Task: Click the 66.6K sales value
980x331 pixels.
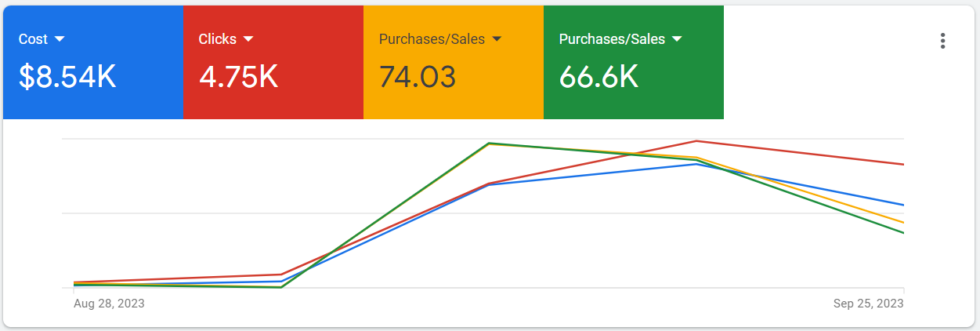Action: point(599,77)
